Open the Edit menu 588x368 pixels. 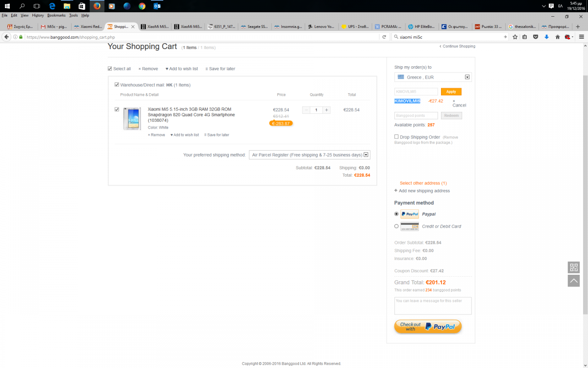(14, 15)
